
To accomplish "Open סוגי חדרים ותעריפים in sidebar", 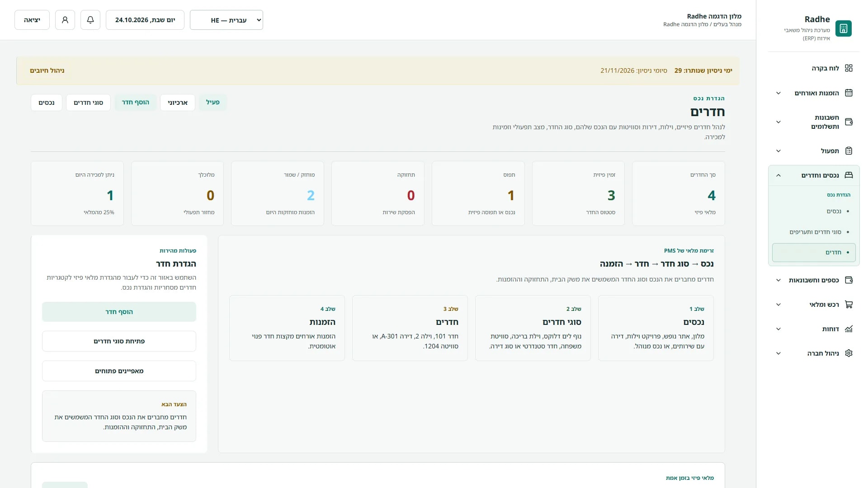I will (x=815, y=232).
